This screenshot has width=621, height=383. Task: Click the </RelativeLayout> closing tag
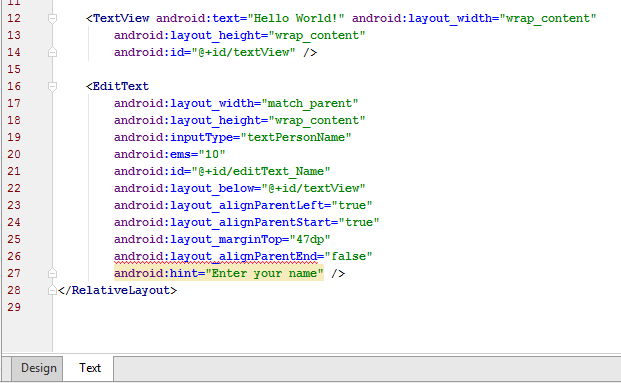tap(118, 290)
